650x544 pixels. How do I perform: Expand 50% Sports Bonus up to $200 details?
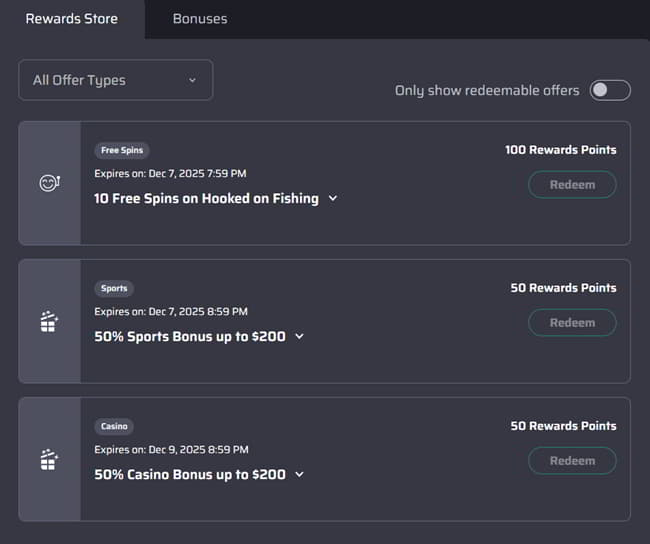click(299, 336)
